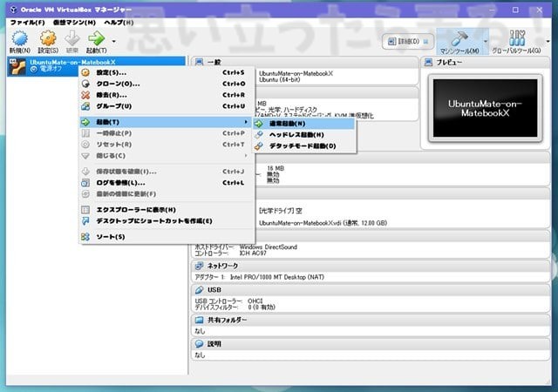558x392 pixels.
Task: Click the Pause (一時停止) context menu entry
Action: pos(167,133)
